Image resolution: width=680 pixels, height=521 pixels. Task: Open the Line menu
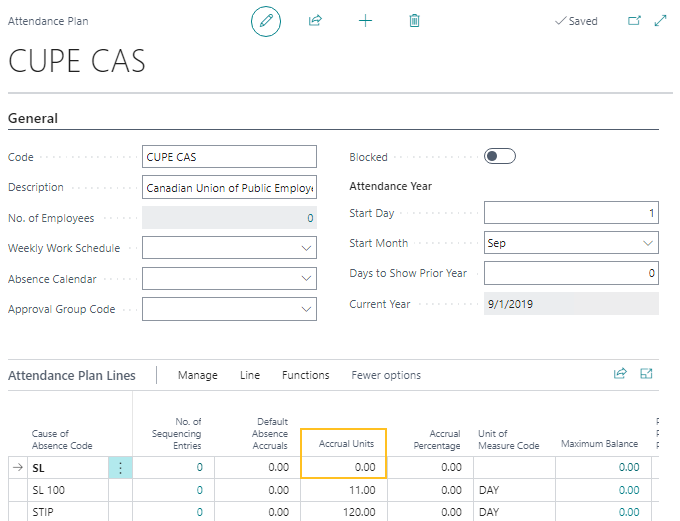click(x=250, y=375)
